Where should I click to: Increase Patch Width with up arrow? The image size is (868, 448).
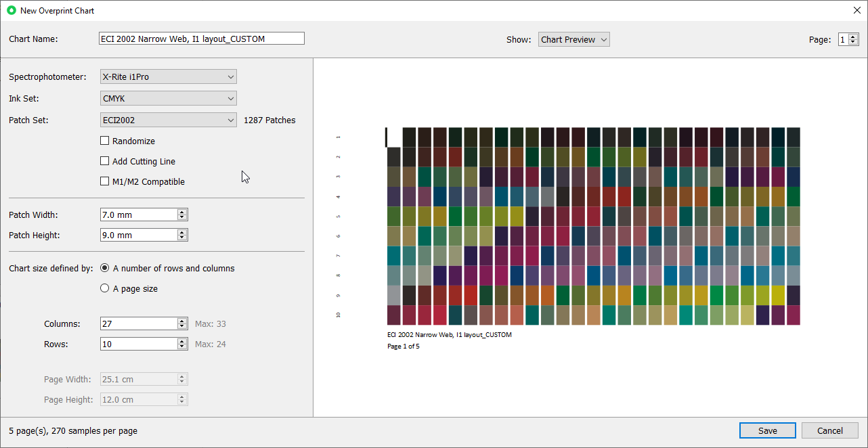pos(182,212)
